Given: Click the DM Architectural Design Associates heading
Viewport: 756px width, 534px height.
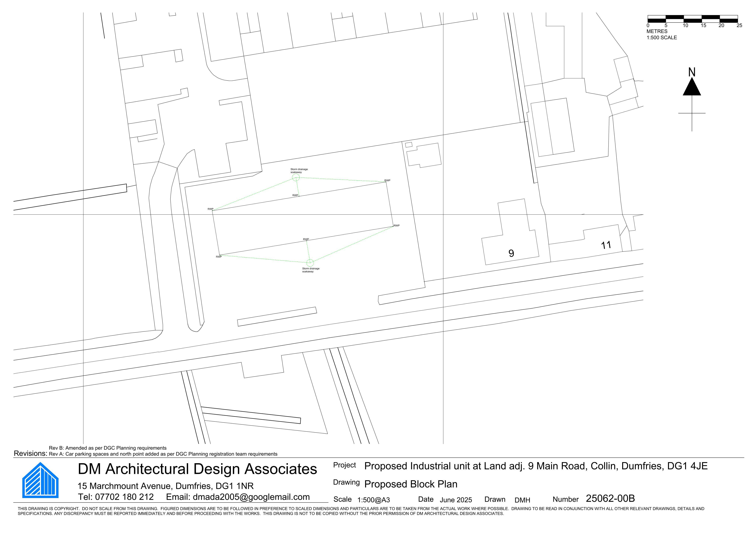Looking at the screenshot, I should pos(197,469).
